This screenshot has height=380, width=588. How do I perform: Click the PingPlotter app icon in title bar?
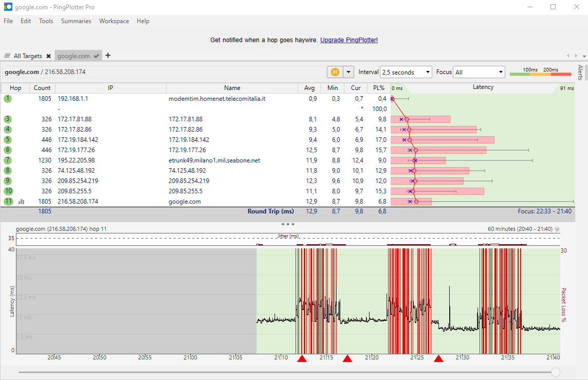pos(8,7)
